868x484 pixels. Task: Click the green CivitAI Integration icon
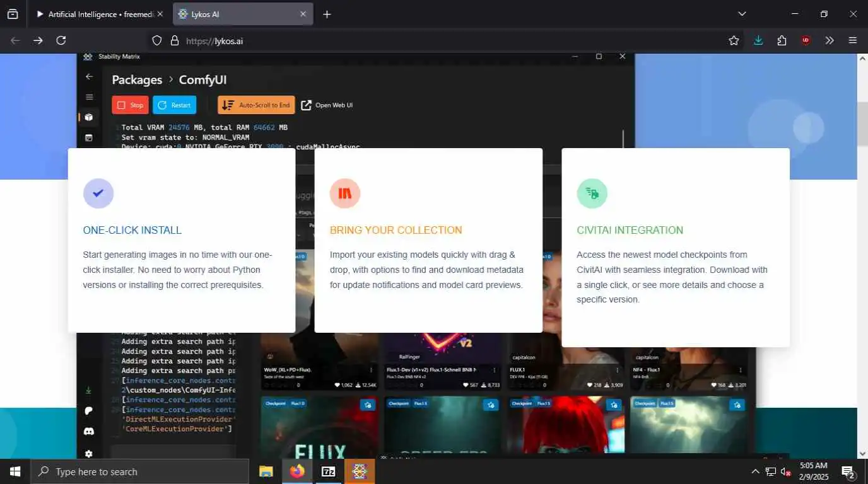[x=592, y=193]
